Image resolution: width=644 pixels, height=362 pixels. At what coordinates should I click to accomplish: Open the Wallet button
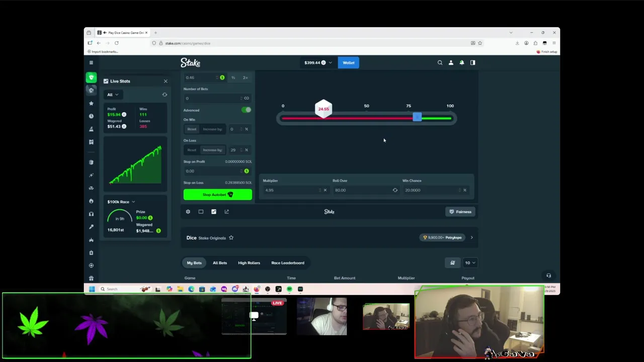pos(349,63)
